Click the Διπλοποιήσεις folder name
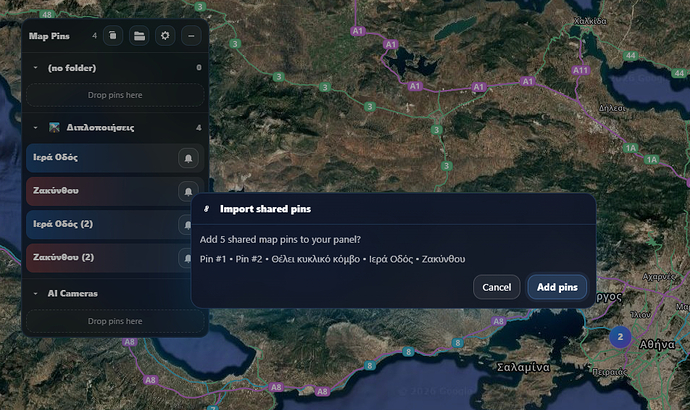 (x=100, y=128)
